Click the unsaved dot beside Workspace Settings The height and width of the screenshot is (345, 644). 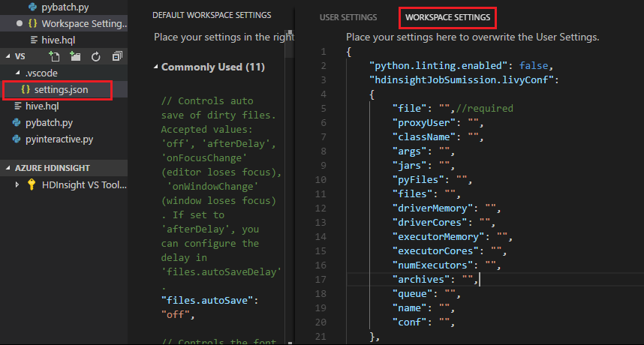point(21,23)
